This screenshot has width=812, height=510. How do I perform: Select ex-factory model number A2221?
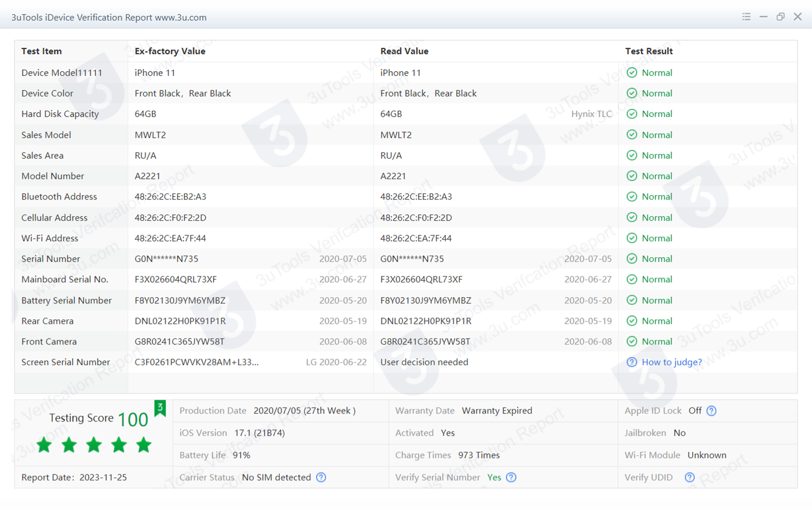pyautogui.click(x=147, y=176)
